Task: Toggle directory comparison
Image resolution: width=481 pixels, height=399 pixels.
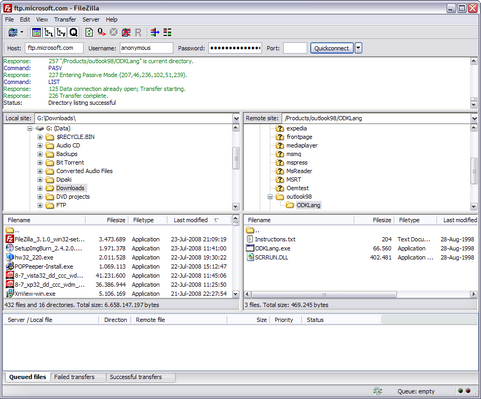Action: point(167,32)
